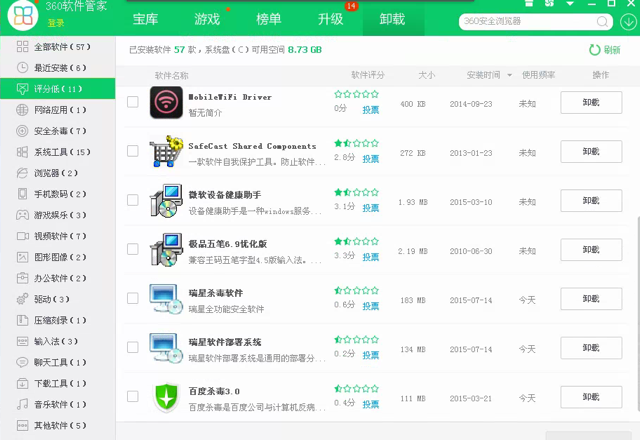
Task: Click the 输入法 keyboard icon
Action: point(22,341)
